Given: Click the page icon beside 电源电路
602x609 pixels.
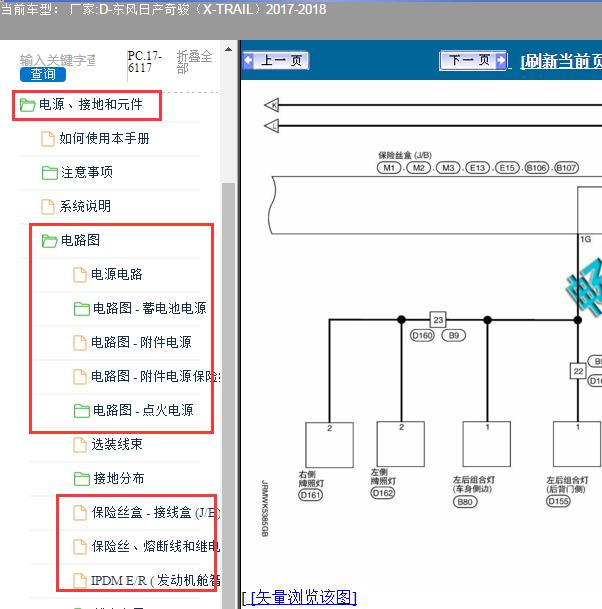Looking at the screenshot, I should 80,275.
